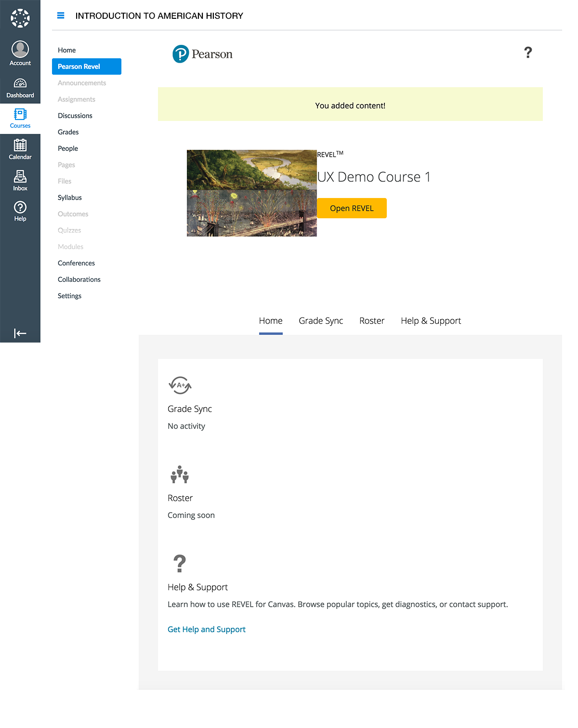578x728 pixels.
Task: Click the Grade Sync A+ icon
Action: (x=180, y=385)
